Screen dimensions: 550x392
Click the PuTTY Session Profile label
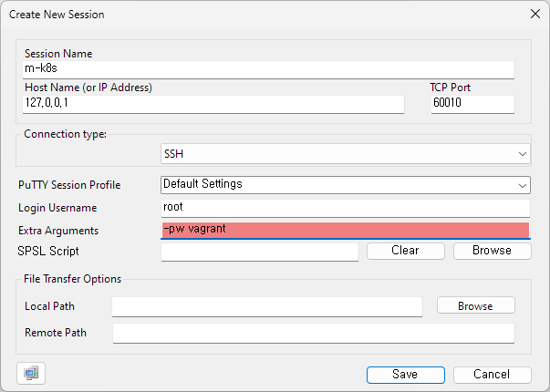point(69,185)
